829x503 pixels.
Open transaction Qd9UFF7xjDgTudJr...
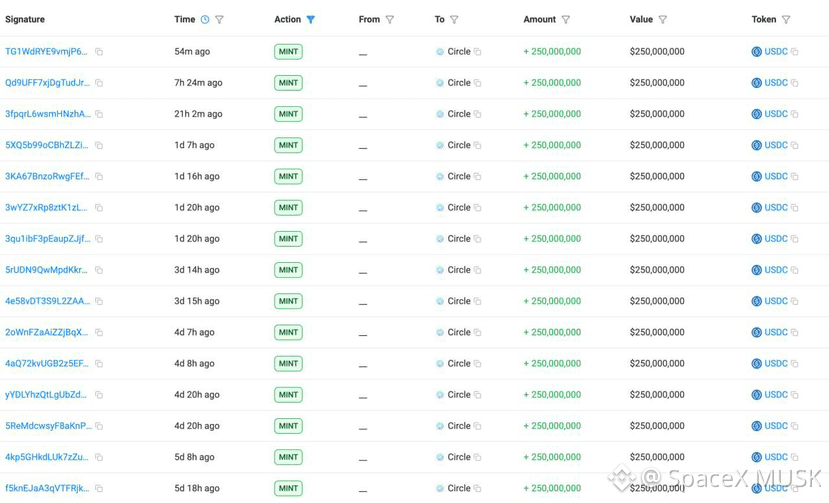tap(48, 83)
